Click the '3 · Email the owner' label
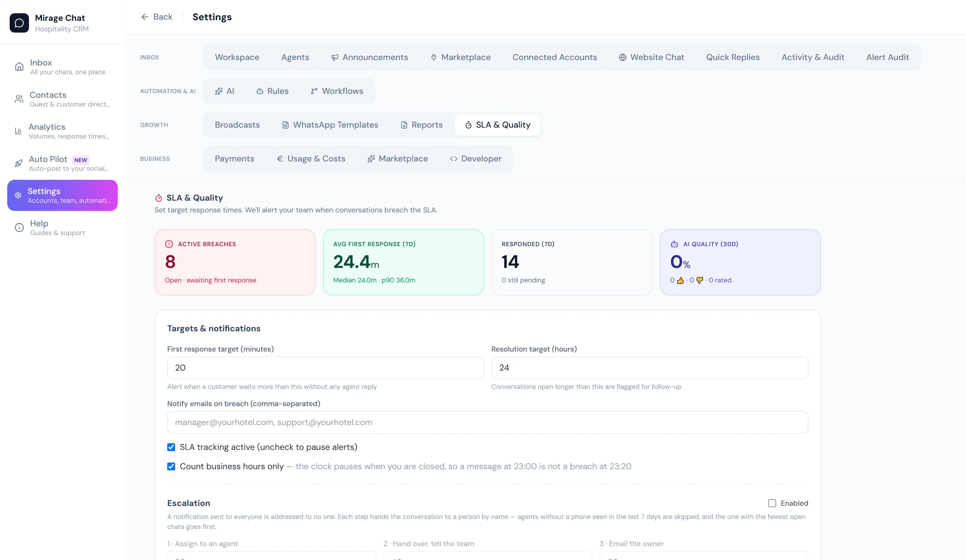This screenshot has width=966, height=560. click(x=631, y=543)
